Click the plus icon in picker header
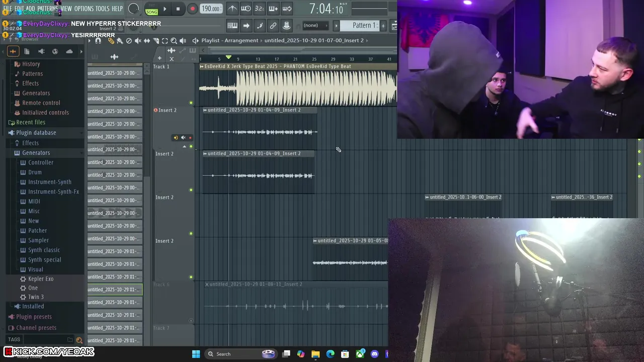The width and height of the screenshot is (644, 362). pyautogui.click(x=159, y=58)
